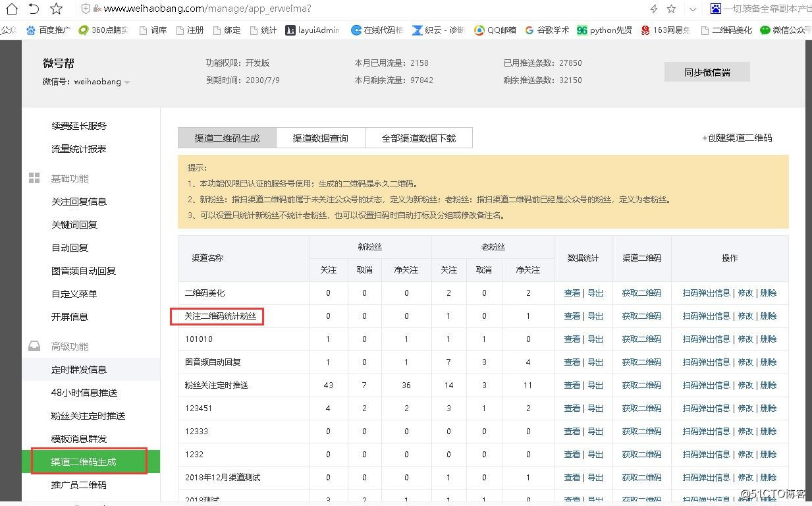The height and width of the screenshot is (506, 812).
Task: Open the 二维码美化 bookmark in bookmarks bar
Action: pos(726,30)
